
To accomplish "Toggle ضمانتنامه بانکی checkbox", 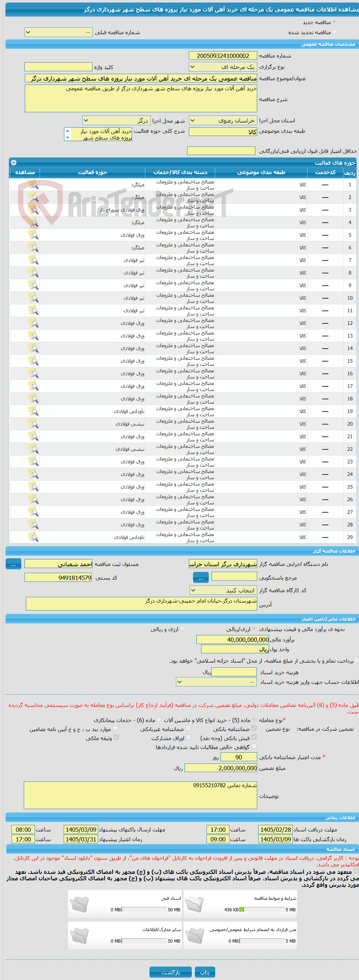I will tap(254, 728).
